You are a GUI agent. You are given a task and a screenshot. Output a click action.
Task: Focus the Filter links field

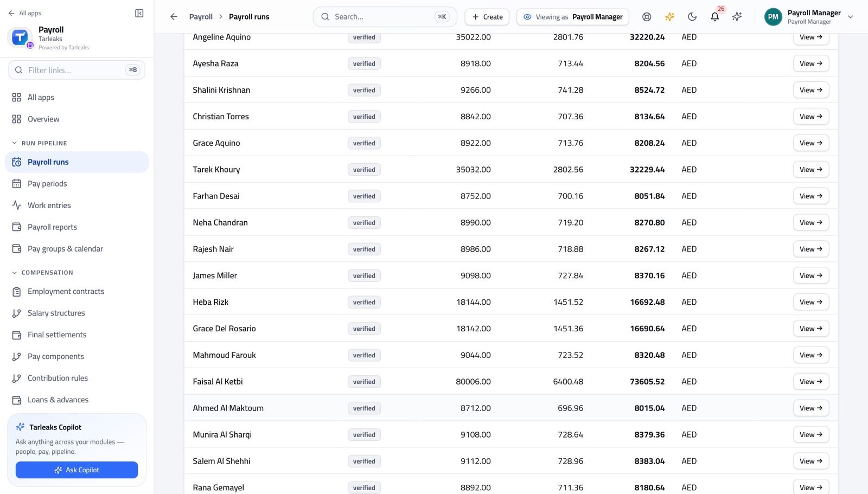76,70
